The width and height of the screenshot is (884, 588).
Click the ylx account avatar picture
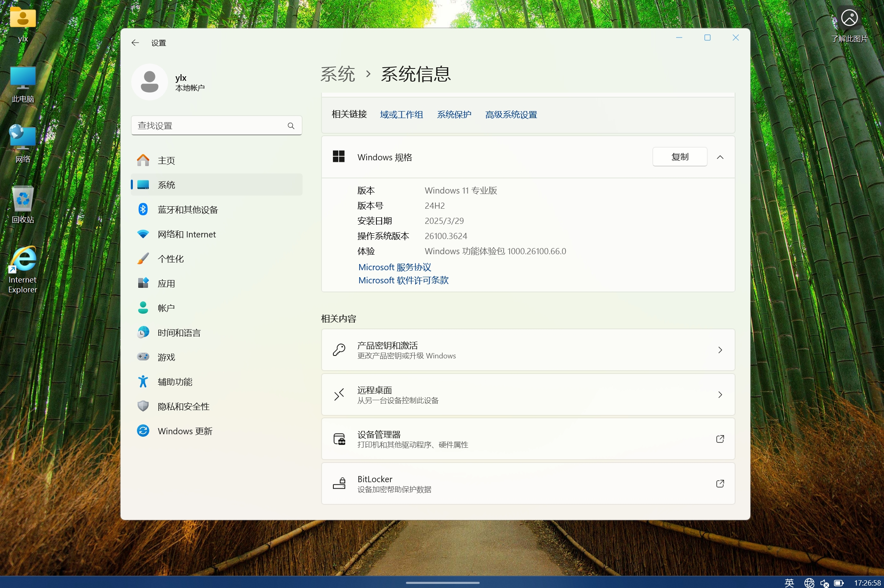150,82
